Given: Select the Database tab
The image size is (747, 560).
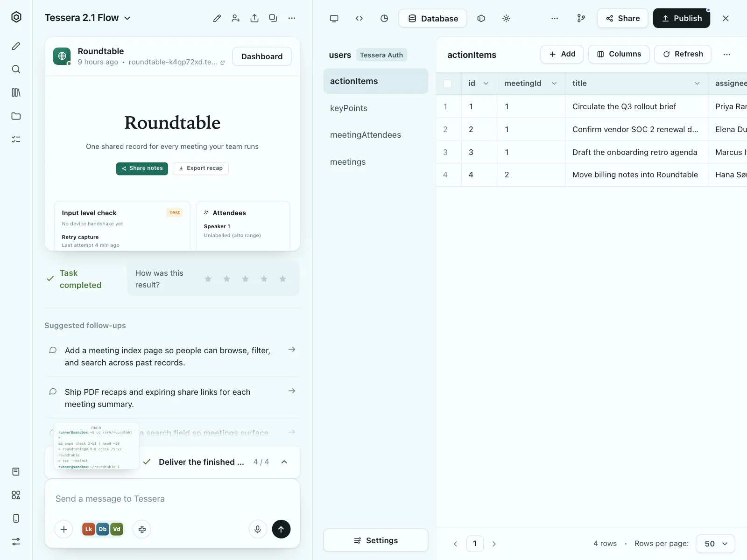Looking at the screenshot, I should pos(433,19).
